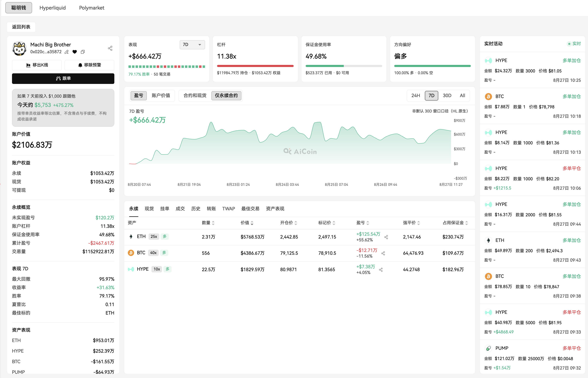The height and width of the screenshot is (378, 588).
Task: Open the Machi Big Brother avatar image
Action: coord(19,48)
